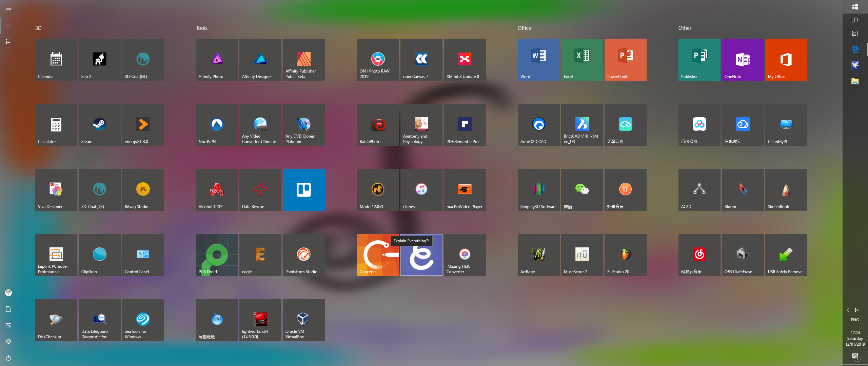Open Oracle VM VirtualBox tile

(x=304, y=320)
